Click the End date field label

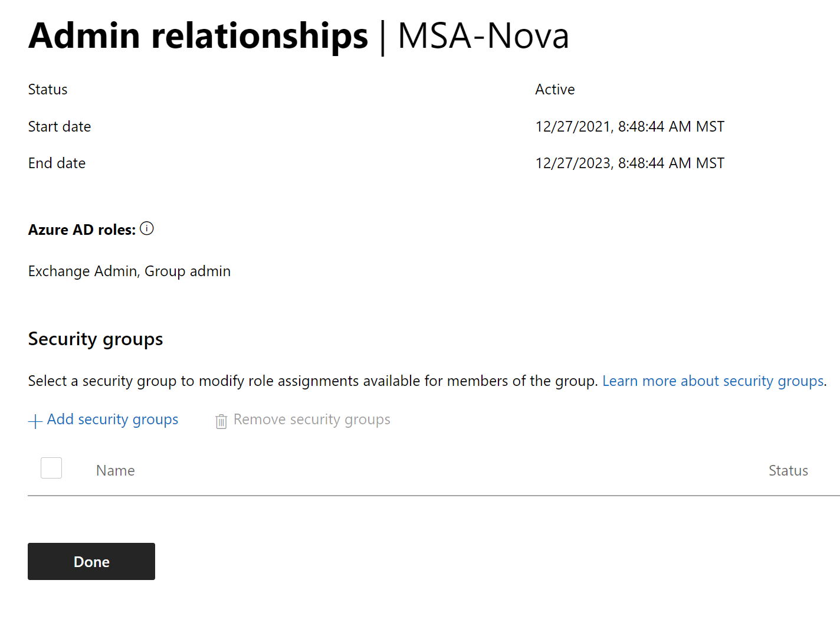coord(57,163)
